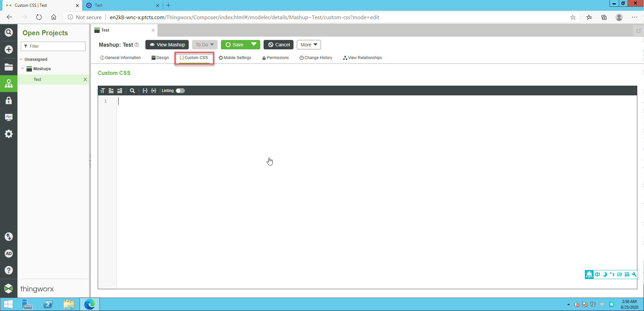Click the View Mashup button
This screenshot has width=644, height=311.
pos(167,44)
